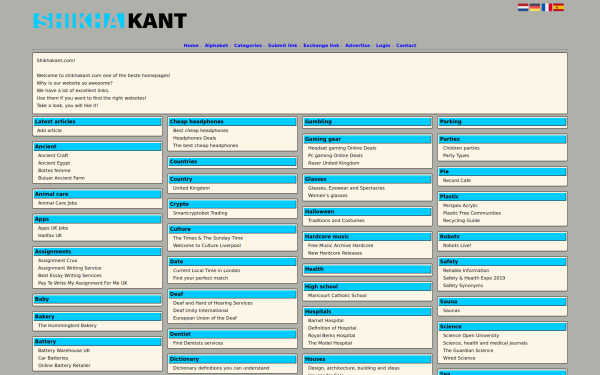Open the Exchange link page

click(x=321, y=45)
